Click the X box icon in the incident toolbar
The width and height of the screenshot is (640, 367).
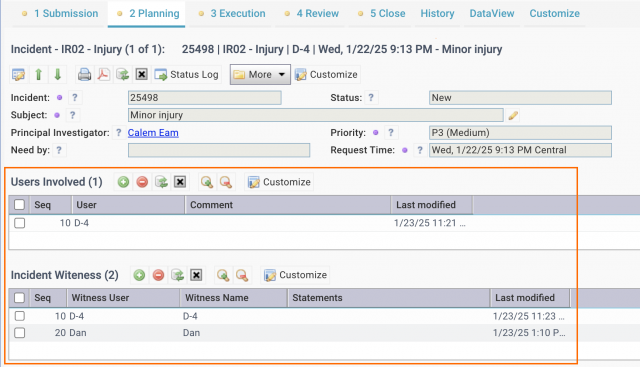click(x=141, y=75)
